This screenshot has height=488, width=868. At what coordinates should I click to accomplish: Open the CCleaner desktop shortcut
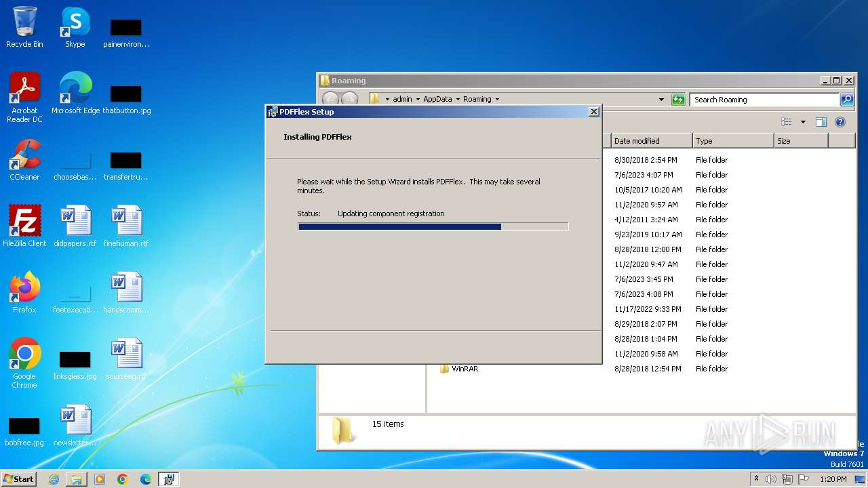(x=24, y=160)
